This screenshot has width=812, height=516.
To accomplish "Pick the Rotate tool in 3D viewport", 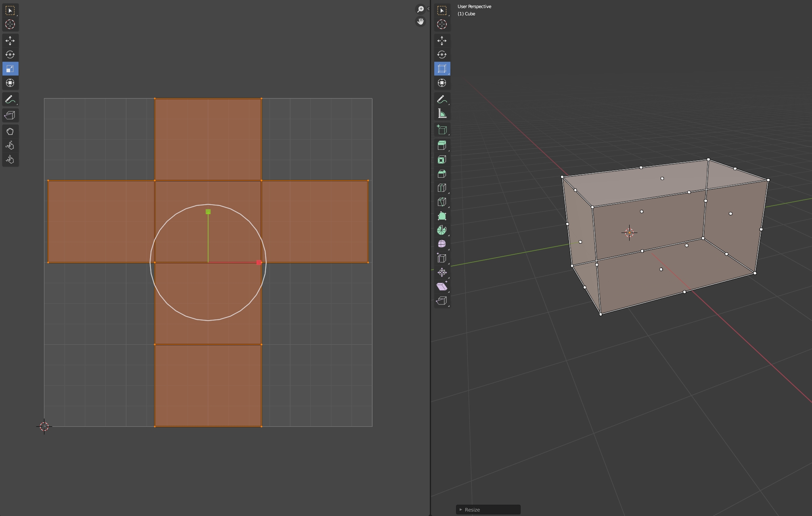I will pos(442,55).
